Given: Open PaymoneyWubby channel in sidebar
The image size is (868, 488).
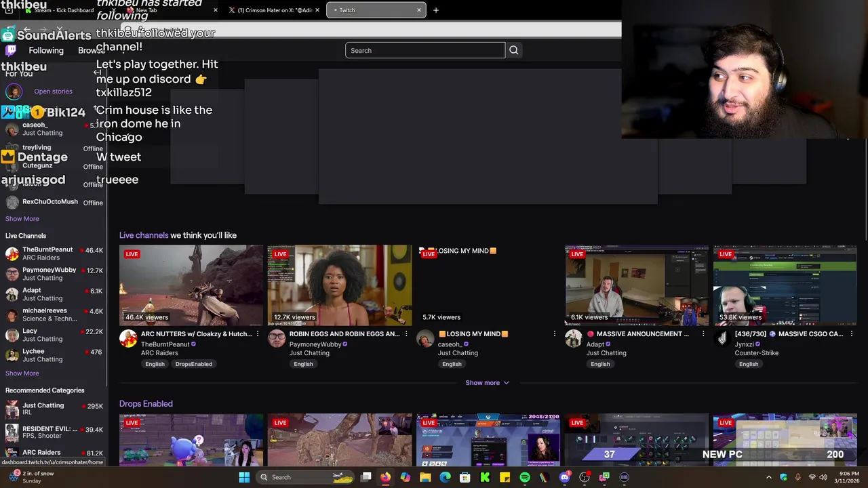Looking at the screenshot, I should 54,274.
